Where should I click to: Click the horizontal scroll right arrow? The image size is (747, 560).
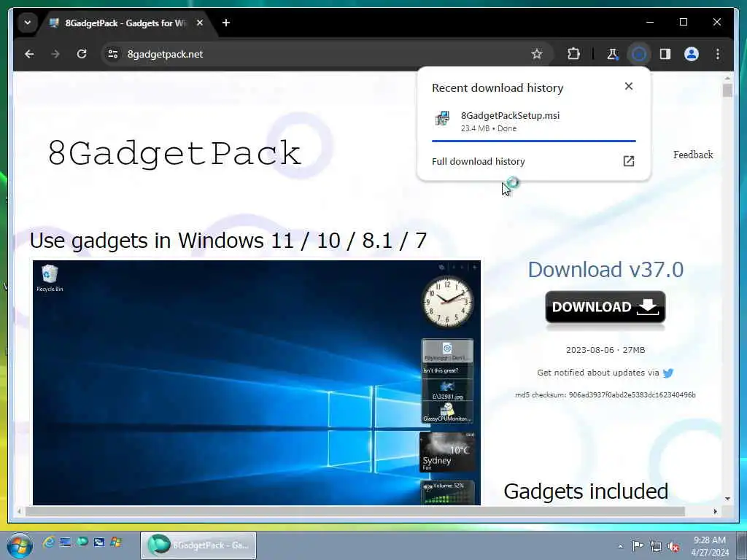tap(715, 511)
